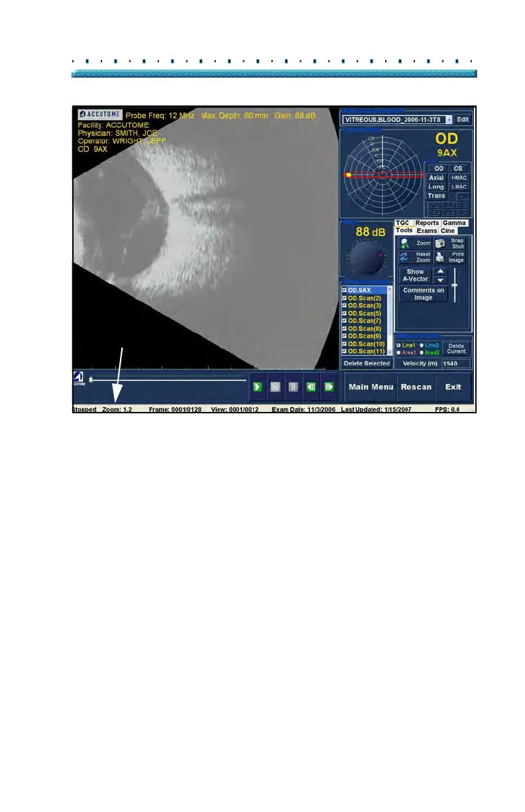Click Delete Selected button

pyautogui.click(x=367, y=364)
